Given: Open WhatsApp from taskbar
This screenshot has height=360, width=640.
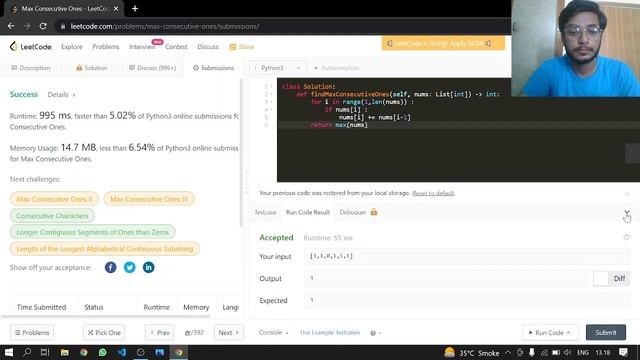Looking at the screenshot, I should tap(102, 352).
